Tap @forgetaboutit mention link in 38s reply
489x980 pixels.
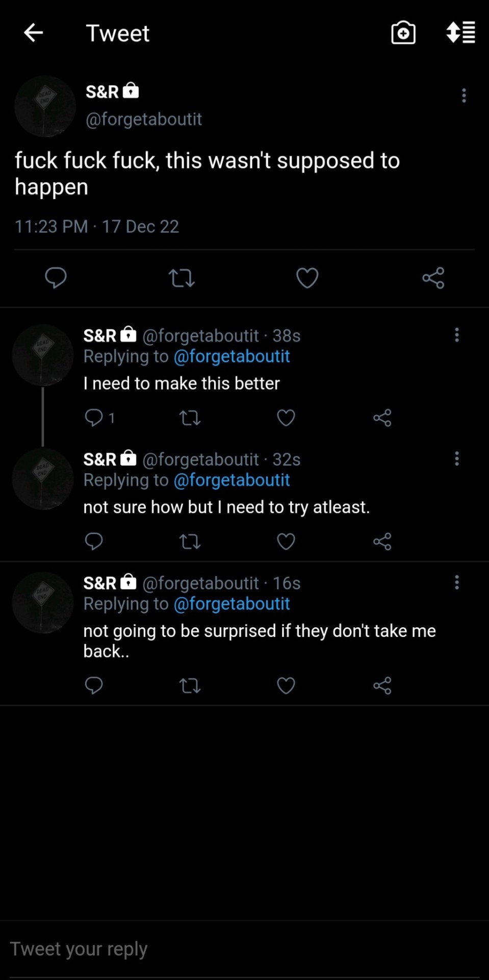[232, 356]
